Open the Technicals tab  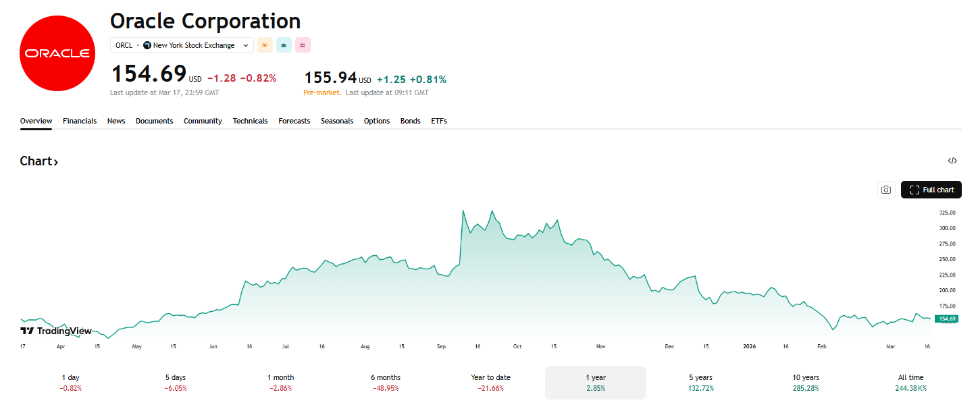[x=250, y=121]
